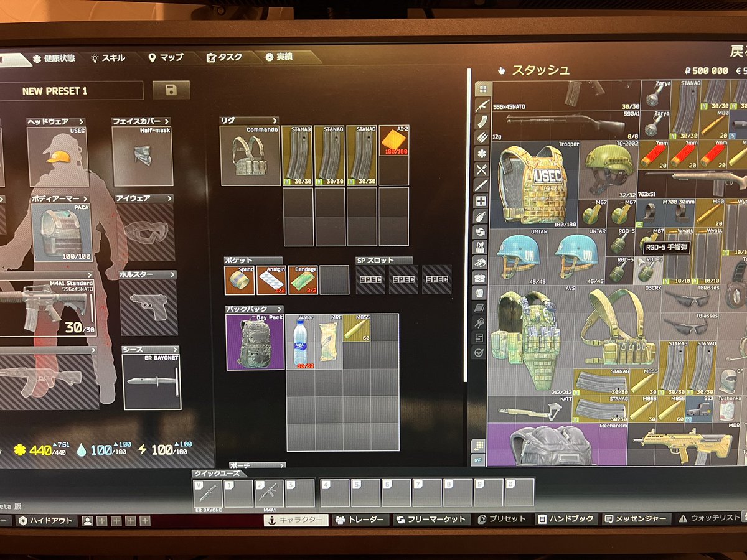The image size is (747, 560).
Task: Select the M855 ammo stack in backpack
Action: [357, 328]
